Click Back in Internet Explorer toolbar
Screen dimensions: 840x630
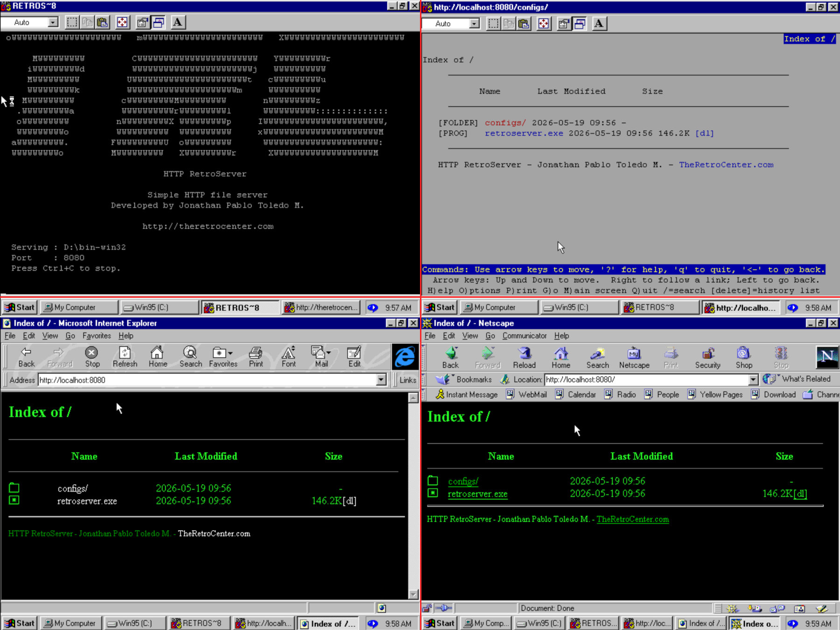[27, 357]
